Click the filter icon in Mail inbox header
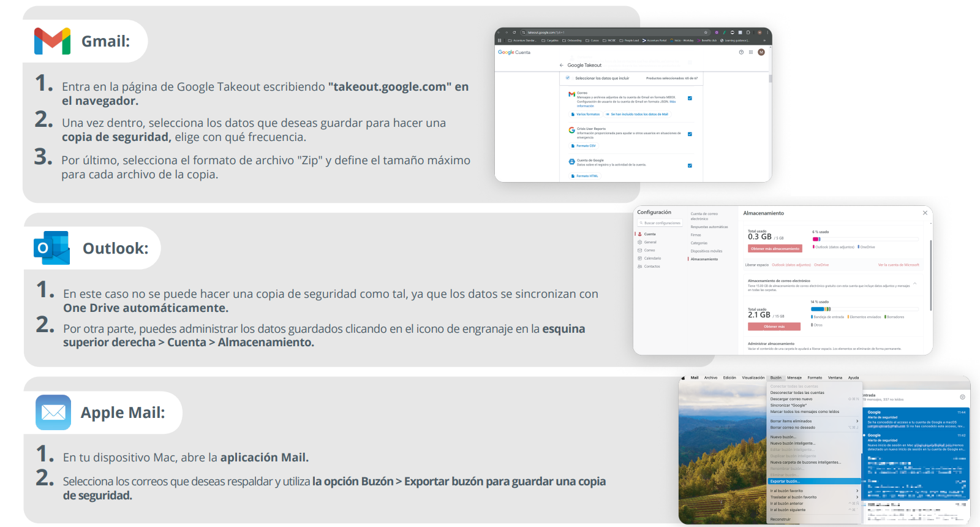Screen dimensions: 980x527 pos(962,397)
